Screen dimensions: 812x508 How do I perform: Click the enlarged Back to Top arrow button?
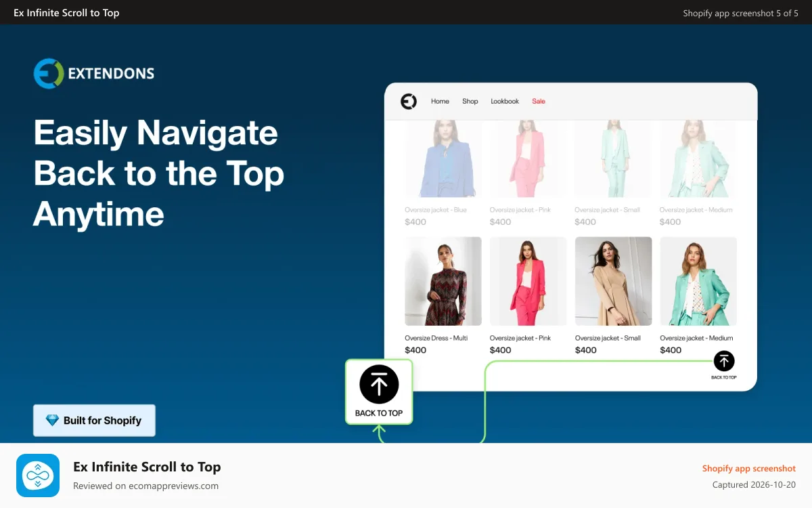click(379, 385)
